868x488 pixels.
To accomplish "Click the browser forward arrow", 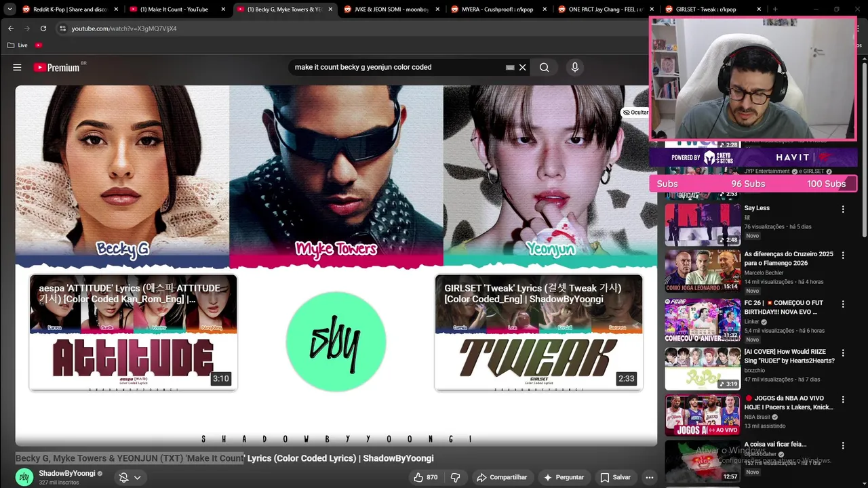I will click(x=27, y=28).
